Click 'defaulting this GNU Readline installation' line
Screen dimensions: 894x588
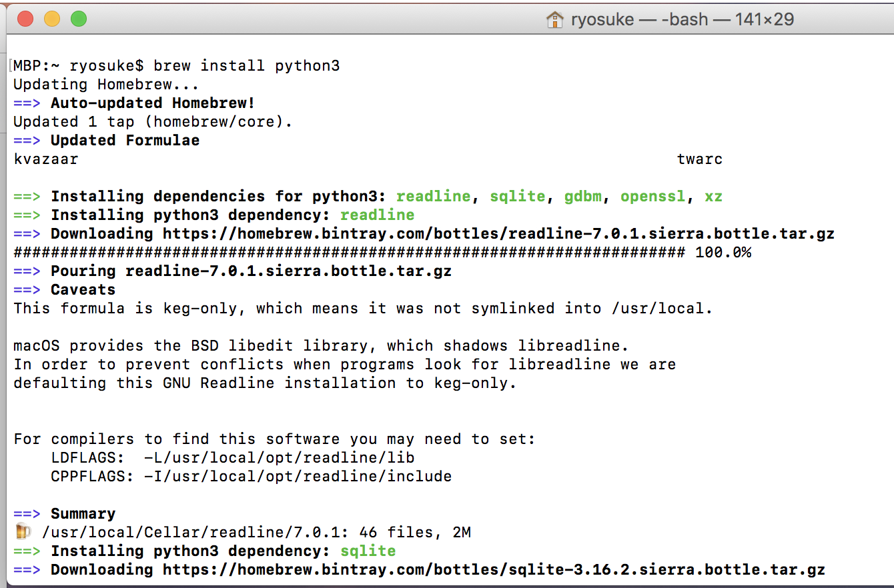(x=265, y=383)
